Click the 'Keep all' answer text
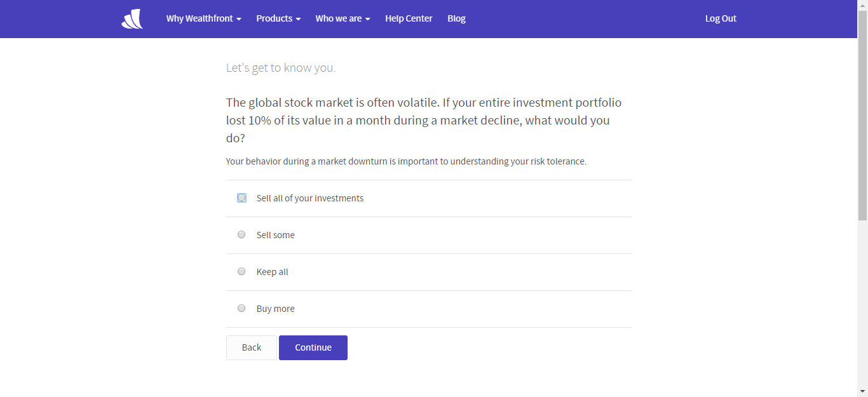868x397 pixels. [273, 272]
